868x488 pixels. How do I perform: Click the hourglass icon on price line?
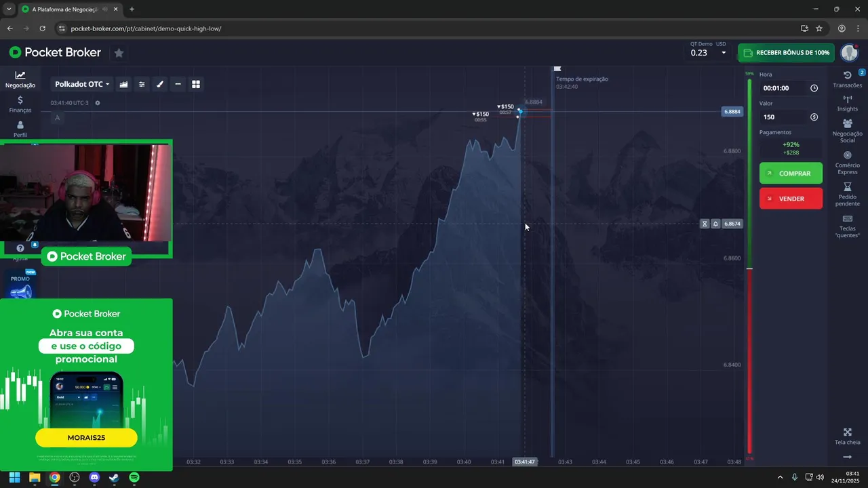click(x=705, y=224)
